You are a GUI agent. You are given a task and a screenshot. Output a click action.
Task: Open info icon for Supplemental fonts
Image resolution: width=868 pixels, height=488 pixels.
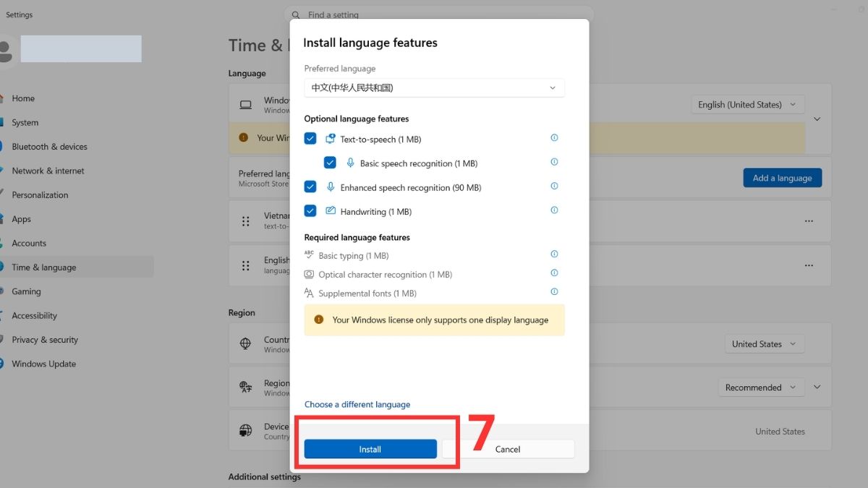pos(555,291)
